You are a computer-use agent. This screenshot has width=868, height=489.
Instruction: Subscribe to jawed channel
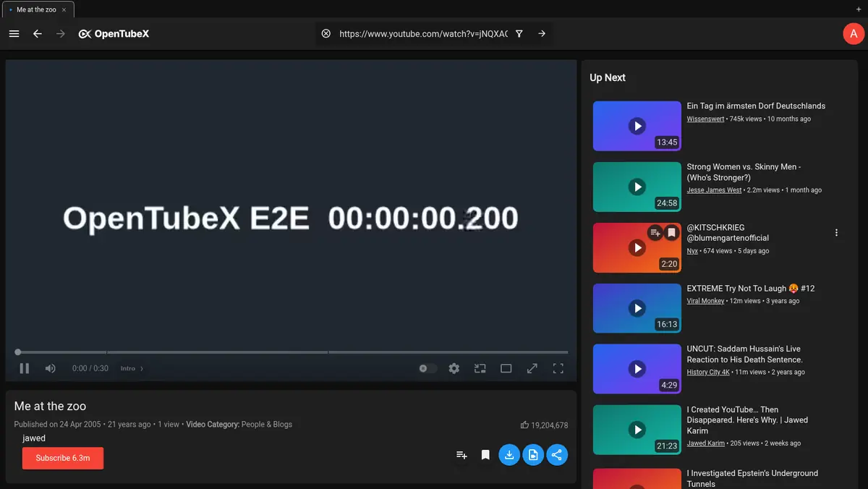point(63,458)
